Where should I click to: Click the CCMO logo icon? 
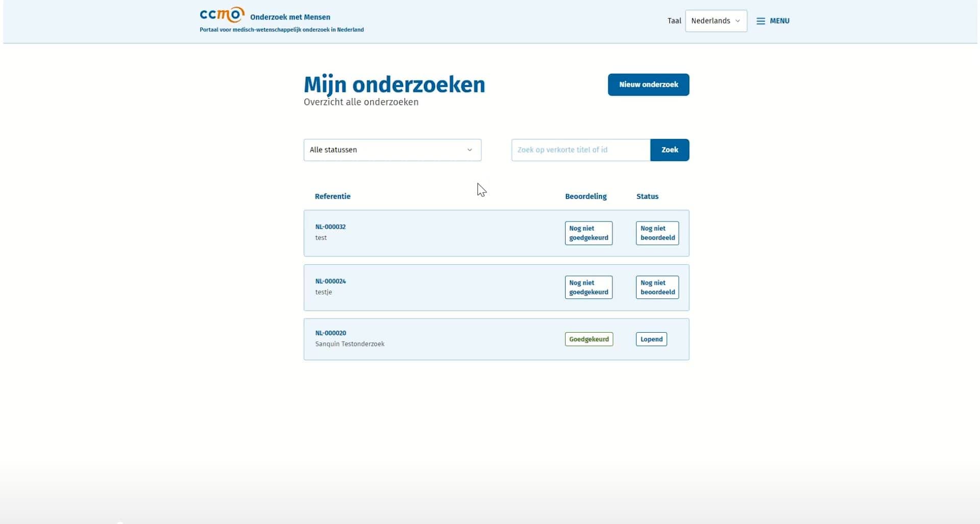[222, 15]
